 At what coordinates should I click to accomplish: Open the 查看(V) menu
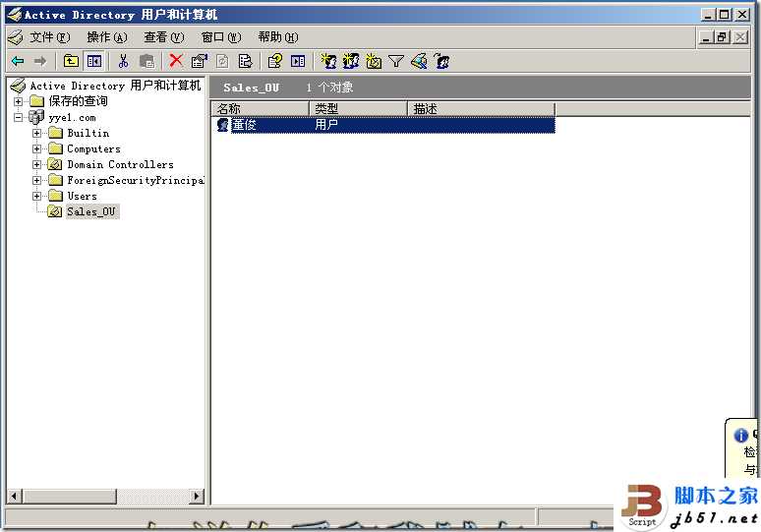pyautogui.click(x=164, y=37)
